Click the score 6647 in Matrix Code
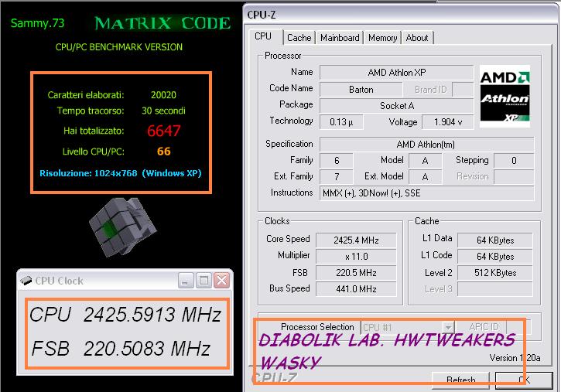This screenshot has width=561, height=392. tap(163, 131)
